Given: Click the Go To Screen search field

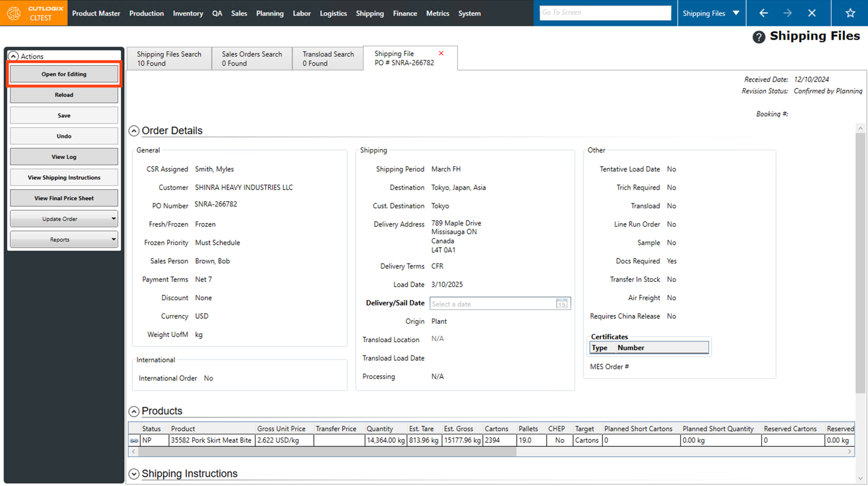Looking at the screenshot, I should (x=605, y=13).
